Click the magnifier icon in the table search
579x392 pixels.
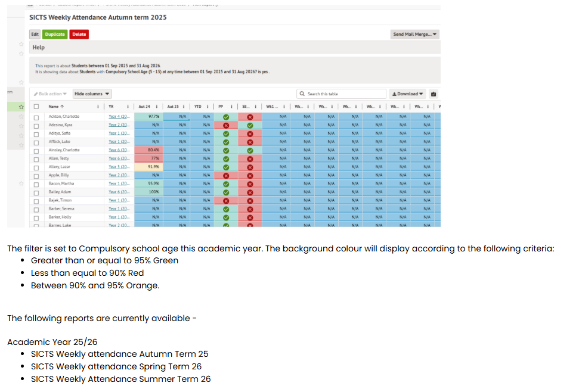point(302,94)
